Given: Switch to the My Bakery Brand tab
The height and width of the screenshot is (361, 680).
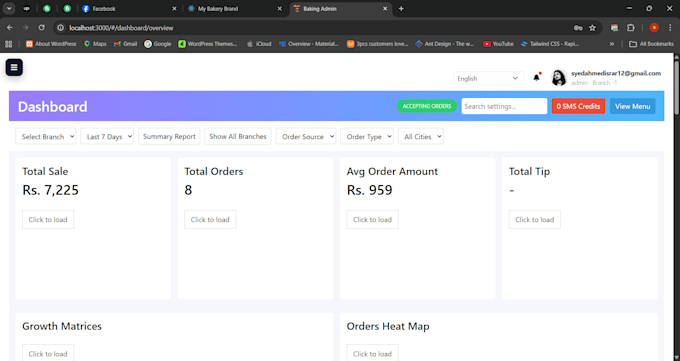Looking at the screenshot, I should click(x=235, y=9).
